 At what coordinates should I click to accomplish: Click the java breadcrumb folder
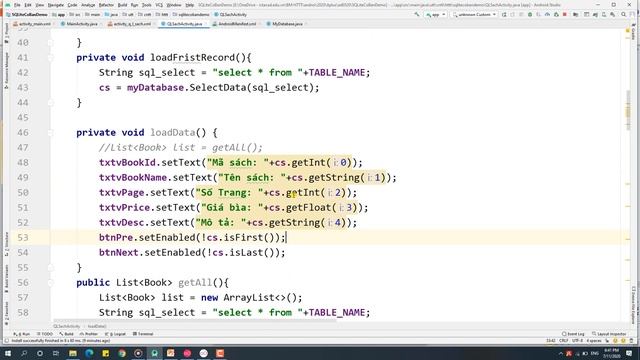(x=111, y=14)
